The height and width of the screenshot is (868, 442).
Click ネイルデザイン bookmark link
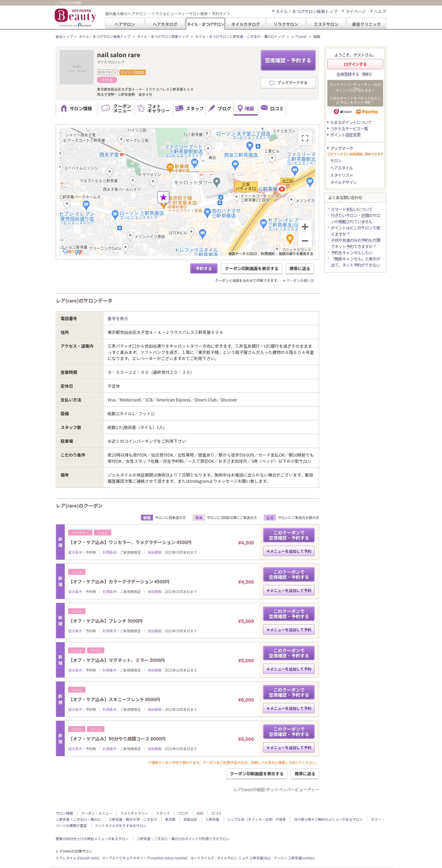pyautogui.click(x=344, y=182)
